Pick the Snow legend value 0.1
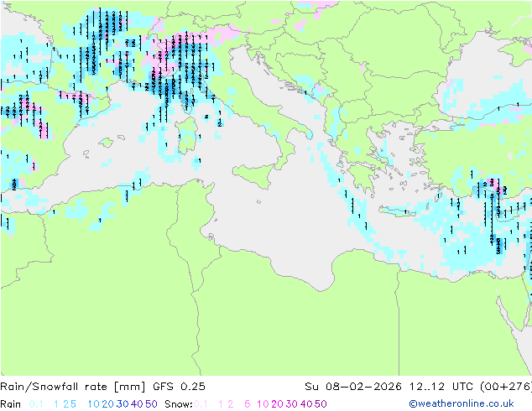 click(201, 404)
